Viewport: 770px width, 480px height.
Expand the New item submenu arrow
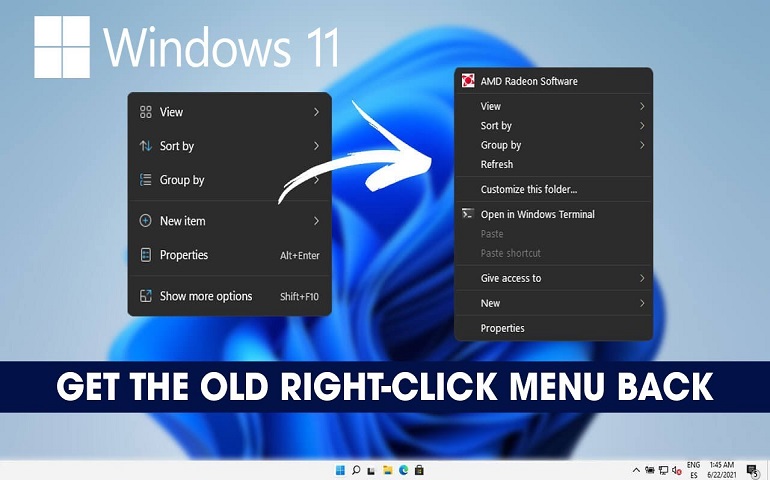click(x=316, y=221)
